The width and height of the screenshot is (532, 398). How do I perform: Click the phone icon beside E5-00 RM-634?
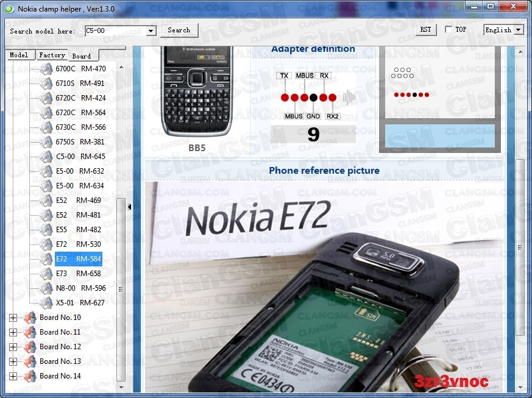click(x=46, y=186)
